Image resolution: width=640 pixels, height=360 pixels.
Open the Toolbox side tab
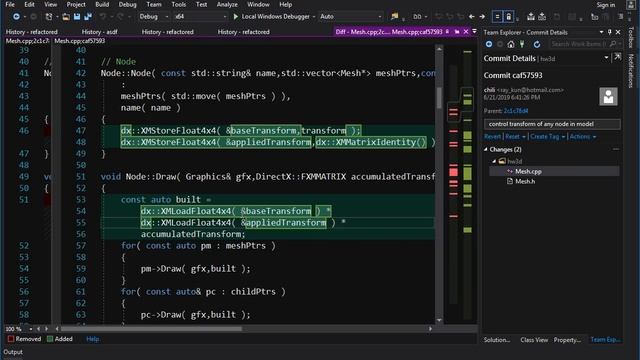pyautogui.click(x=631, y=38)
